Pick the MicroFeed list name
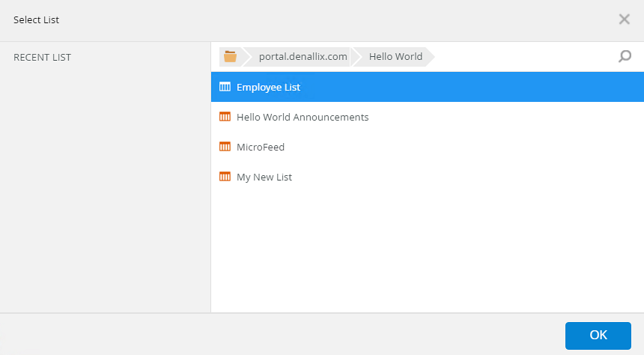Viewport: 644px width, 355px height. click(x=261, y=148)
